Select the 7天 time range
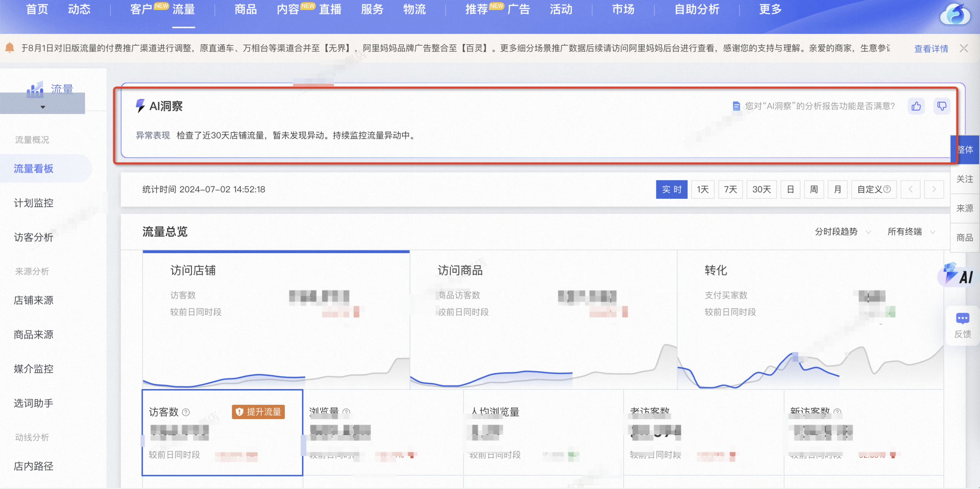Screen dimensions: 980x489 click(x=731, y=189)
